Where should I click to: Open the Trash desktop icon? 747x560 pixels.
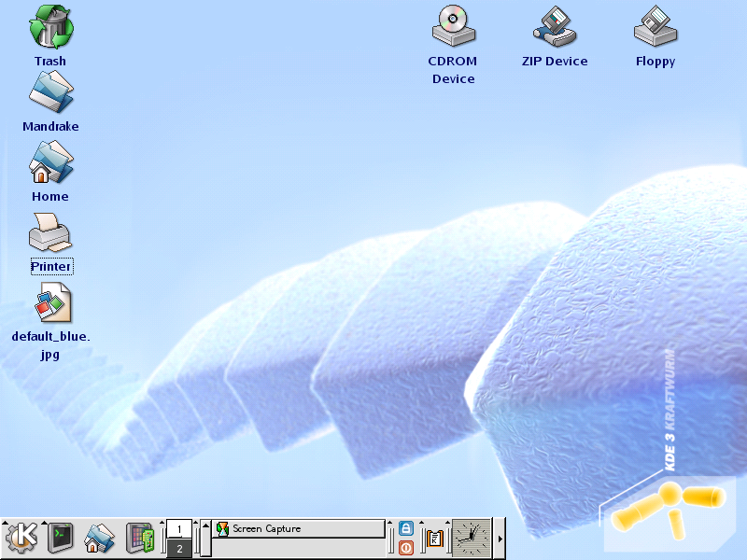click(x=50, y=27)
